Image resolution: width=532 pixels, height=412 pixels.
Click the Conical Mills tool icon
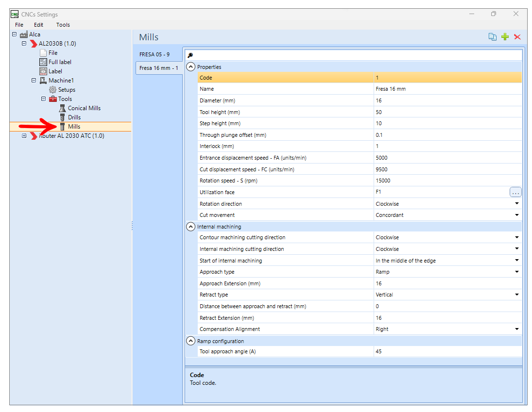(x=62, y=108)
